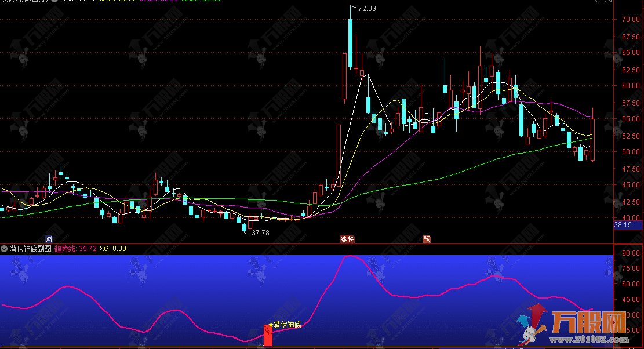
Task: Collapse the 潜伏神底副图 indicator panel
Action: 5,249
